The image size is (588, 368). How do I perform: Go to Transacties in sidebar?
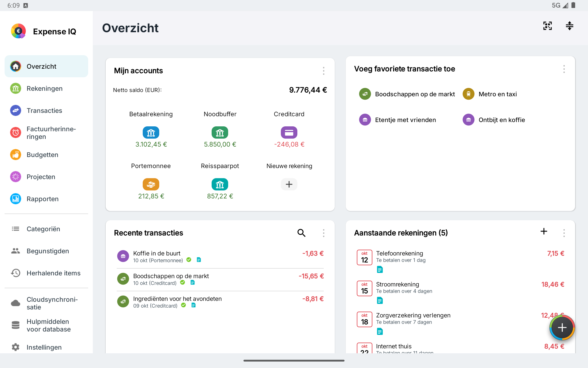(x=46, y=111)
